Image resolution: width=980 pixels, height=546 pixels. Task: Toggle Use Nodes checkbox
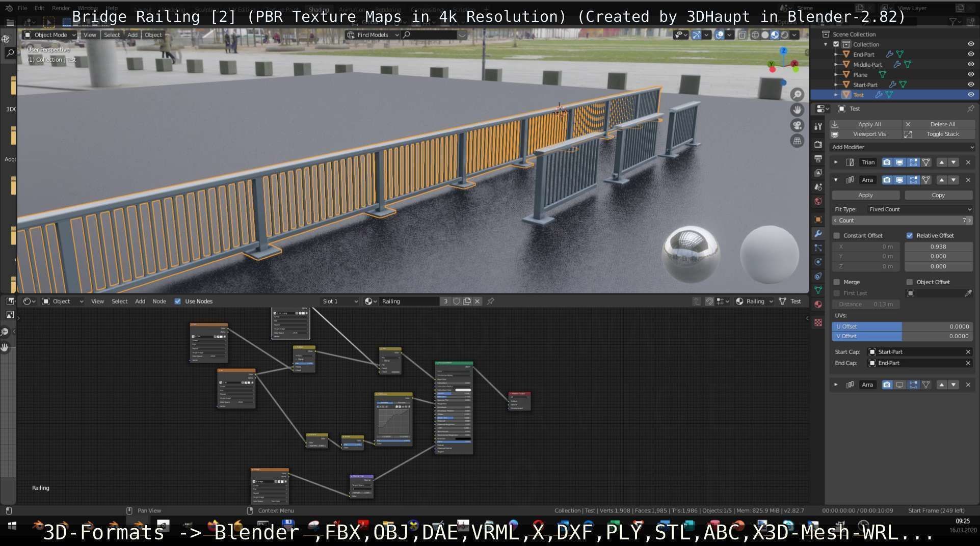178,301
